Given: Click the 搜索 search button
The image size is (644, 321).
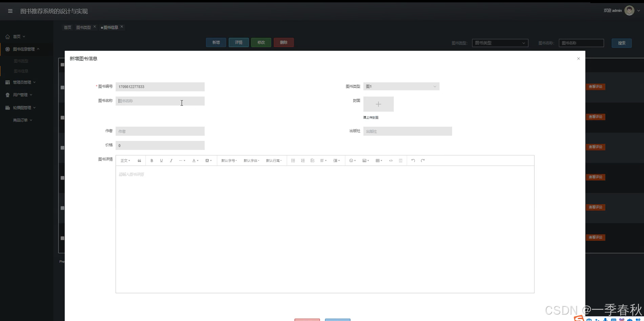Looking at the screenshot, I should click(x=622, y=43).
